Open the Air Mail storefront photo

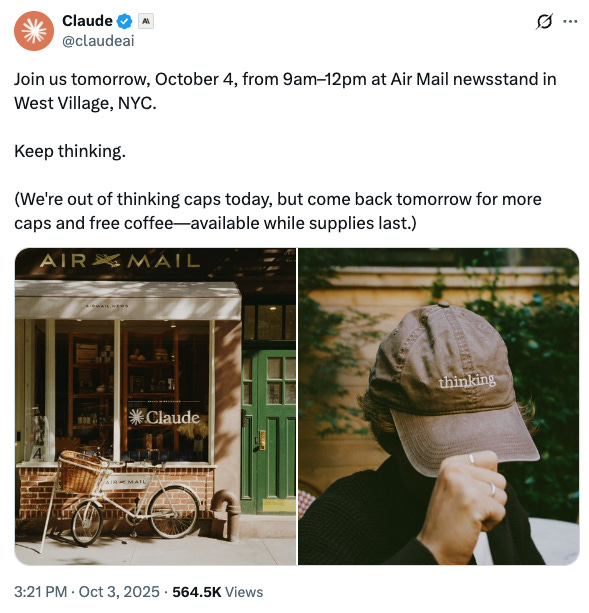(x=155, y=406)
